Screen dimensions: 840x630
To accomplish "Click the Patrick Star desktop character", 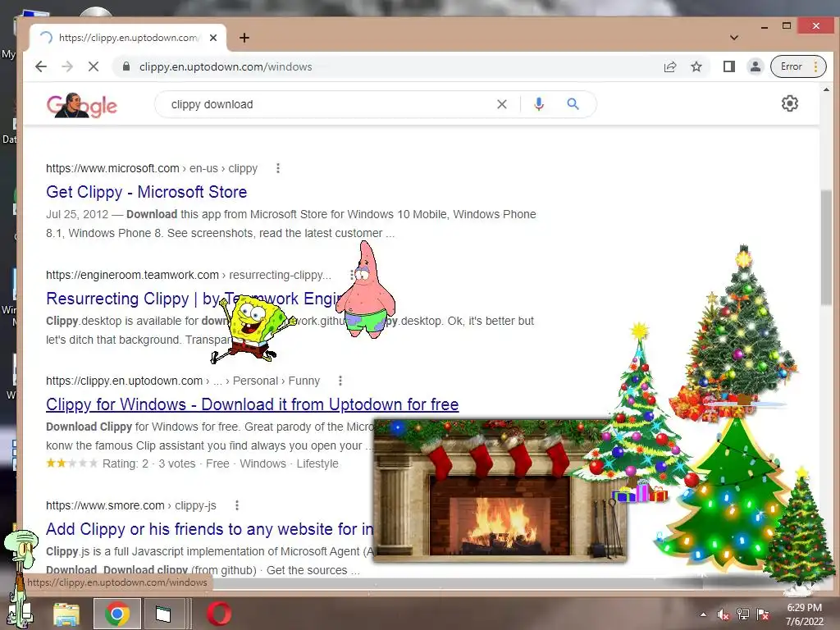I will click(x=366, y=291).
